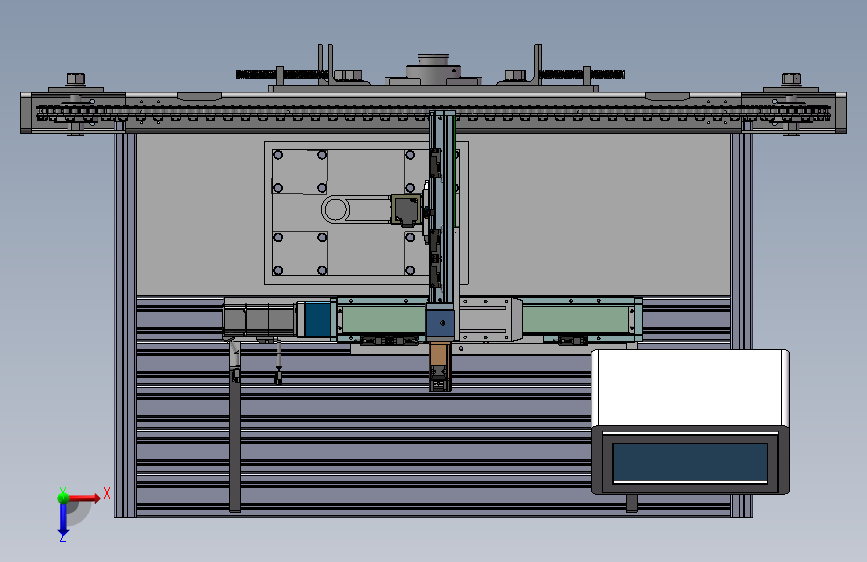Select the white enclosure box on the right
Image resolution: width=867 pixels, height=562 pixels.
(x=690, y=388)
